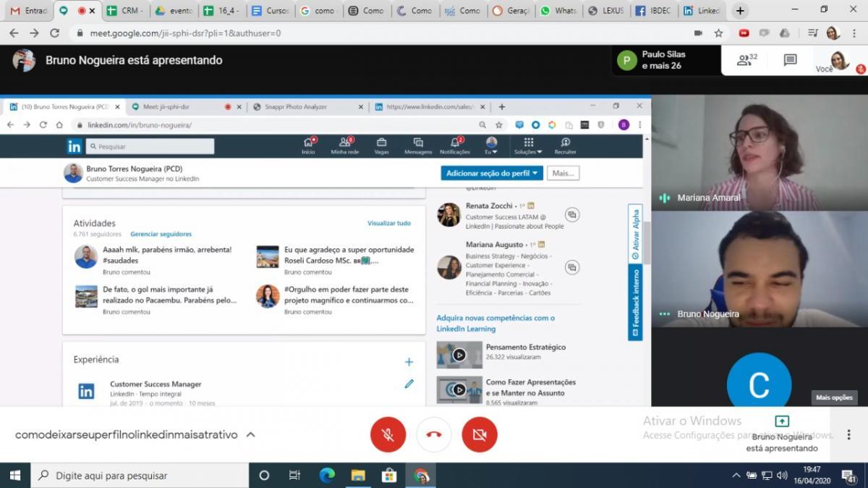Open activity post De fato, o gol mais importante
This screenshot has height=488, width=868.
click(170, 295)
